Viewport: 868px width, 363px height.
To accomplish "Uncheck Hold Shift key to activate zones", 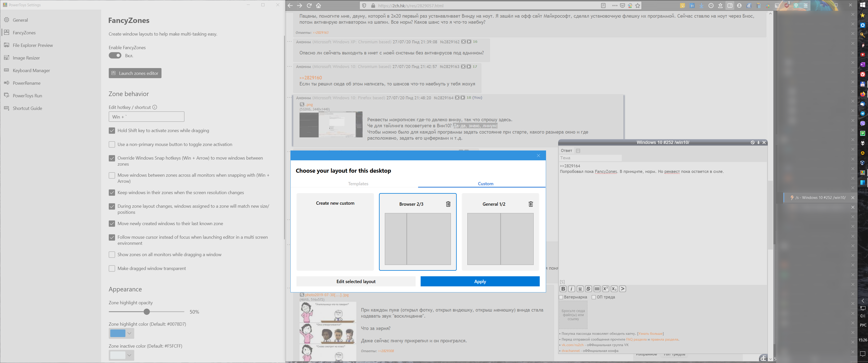I will 112,131.
